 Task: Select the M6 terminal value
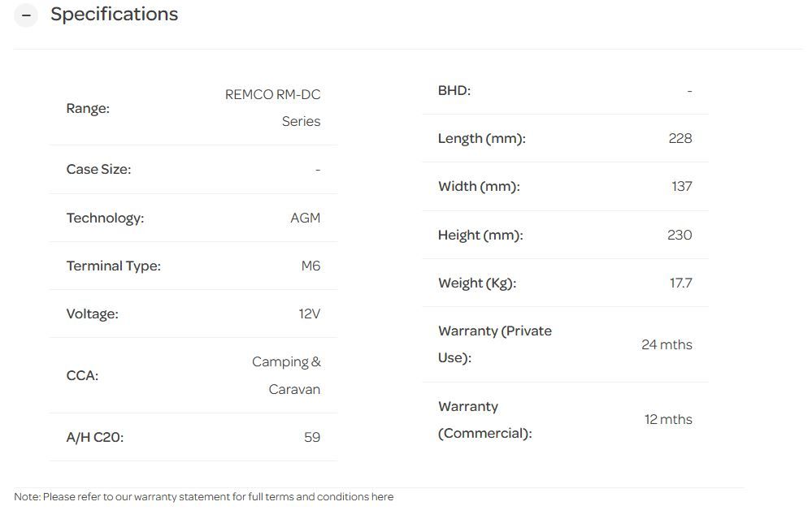pyautogui.click(x=310, y=266)
